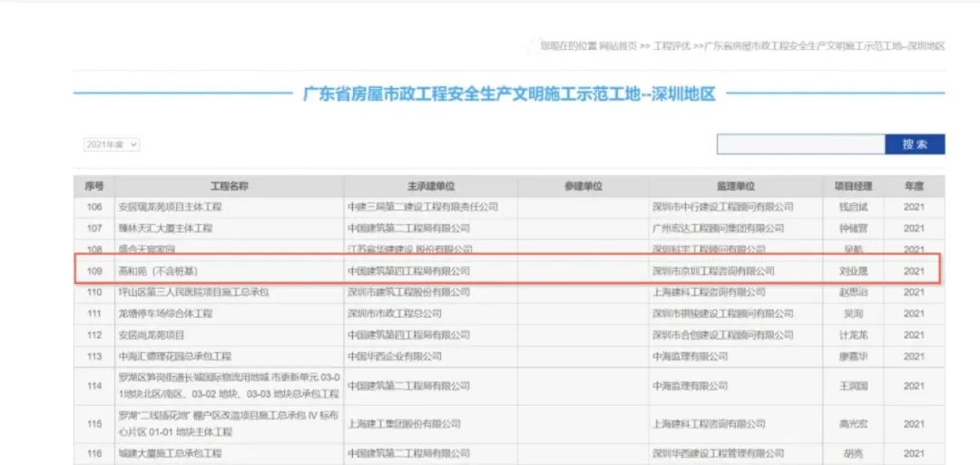Select row number 115 cell
This screenshot has height=465, width=980.
pyautogui.click(x=94, y=424)
